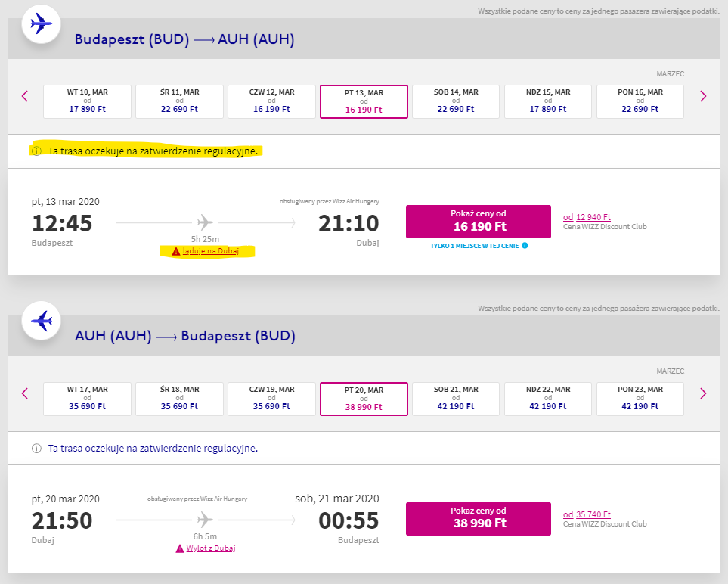
Task: Select NDZ 15, MAR date tab
Action: 548,101
